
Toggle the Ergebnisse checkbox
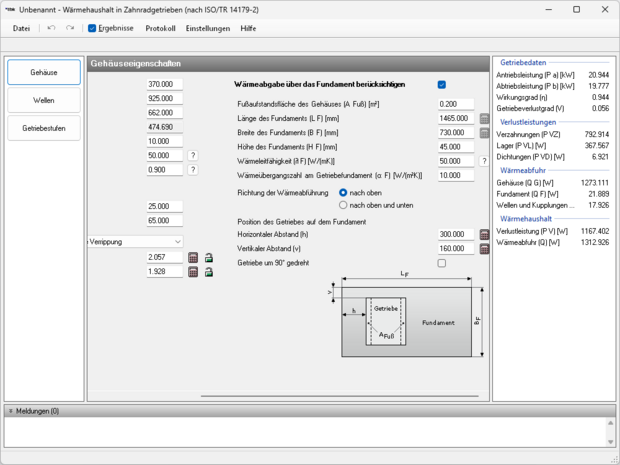click(x=93, y=28)
